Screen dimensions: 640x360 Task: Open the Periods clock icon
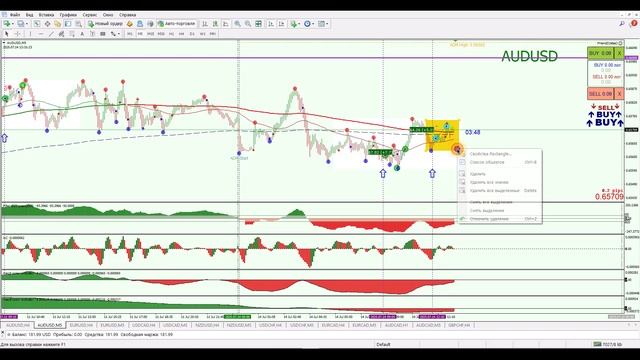tap(307, 24)
